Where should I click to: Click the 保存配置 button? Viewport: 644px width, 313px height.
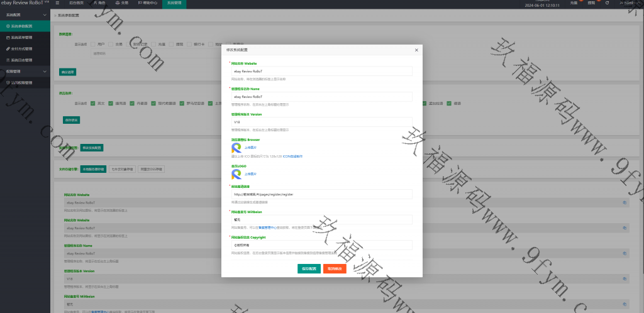[309, 268]
